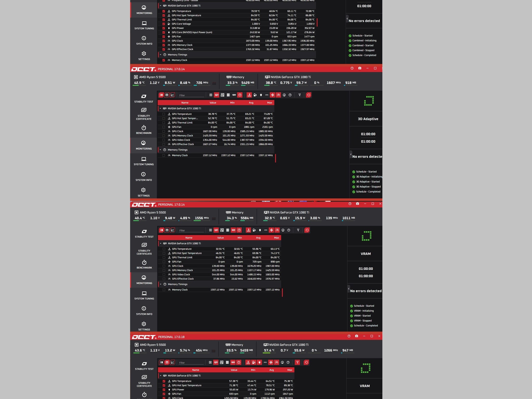Toggle power sensors in 17.0.18 window toolbar
Screen dimensions: 532x399
259,362
